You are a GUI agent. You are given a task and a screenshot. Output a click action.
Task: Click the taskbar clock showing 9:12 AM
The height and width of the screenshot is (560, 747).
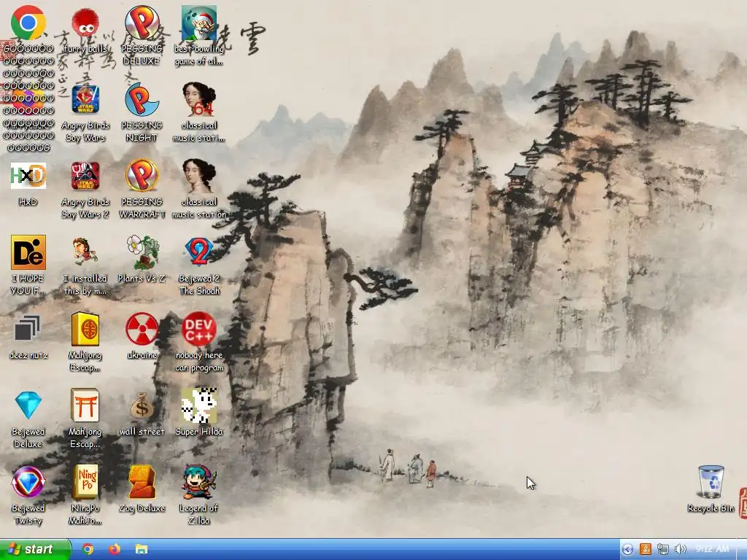[x=712, y=550]
